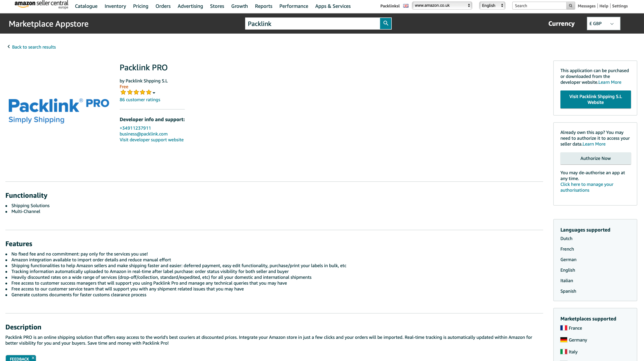
Task: Click the Germany flag under Marketplaces supported
Action: coord(564,340)
